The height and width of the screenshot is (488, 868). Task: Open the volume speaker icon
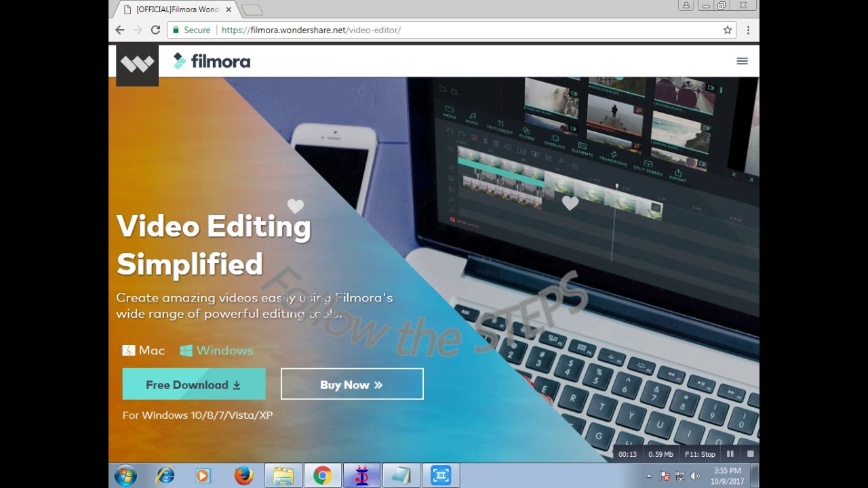click(x=695, y=476)
